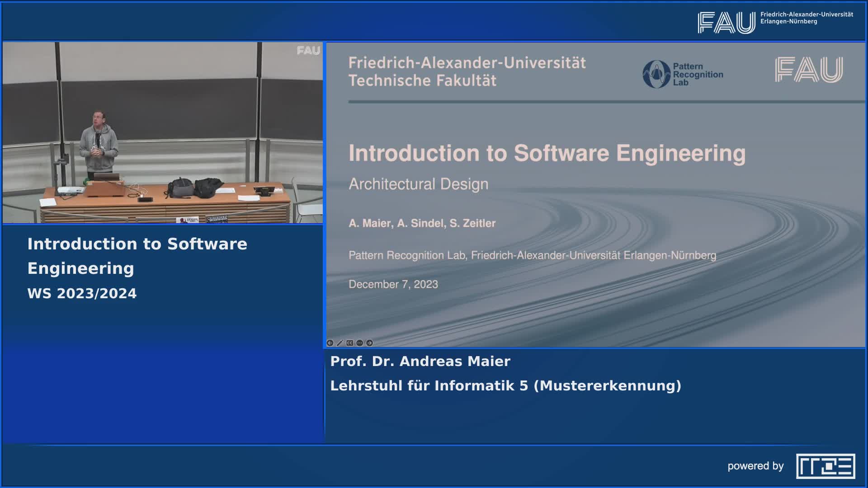Viewport: 868px width, 488px height.
Task: Click 'Prof. Dr. Andreas Maier' name text
Action: [x=420, y=361]
